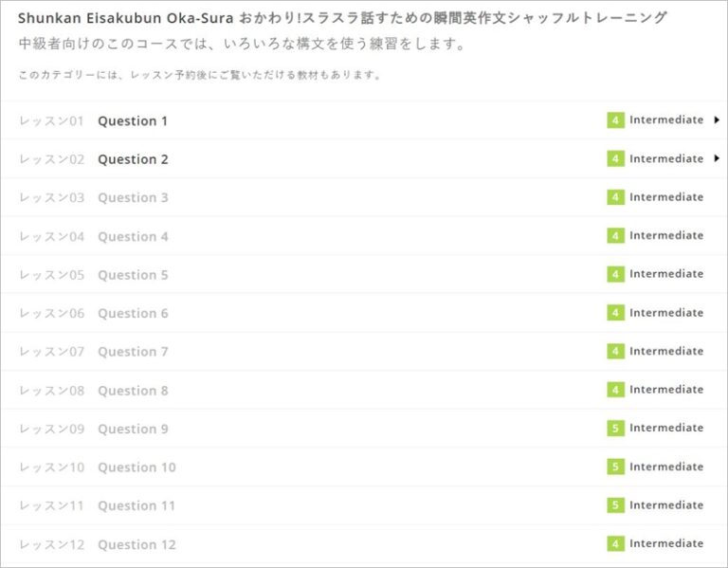
Task: Click the level 5 badge for Question 10
Action: point(615,467)
